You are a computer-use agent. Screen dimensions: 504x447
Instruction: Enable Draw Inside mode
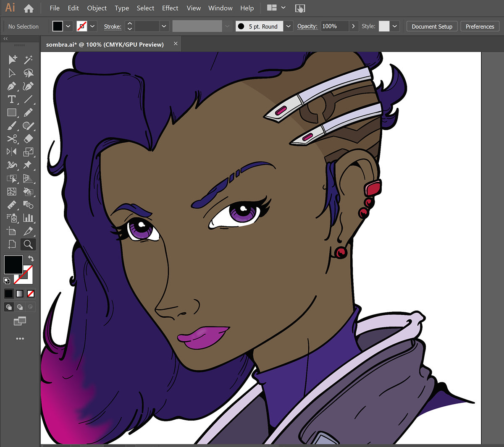point(31,307)
